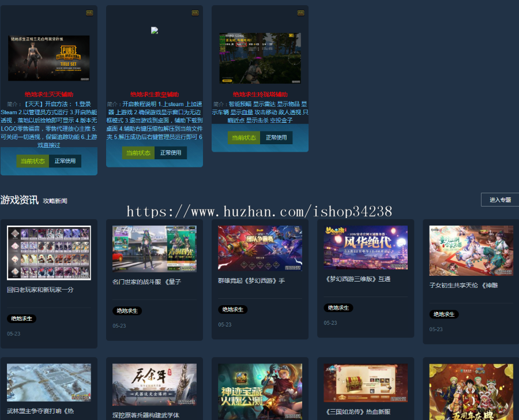Click 绝地求生 tag under 名门世家 article

click(127, 311)
